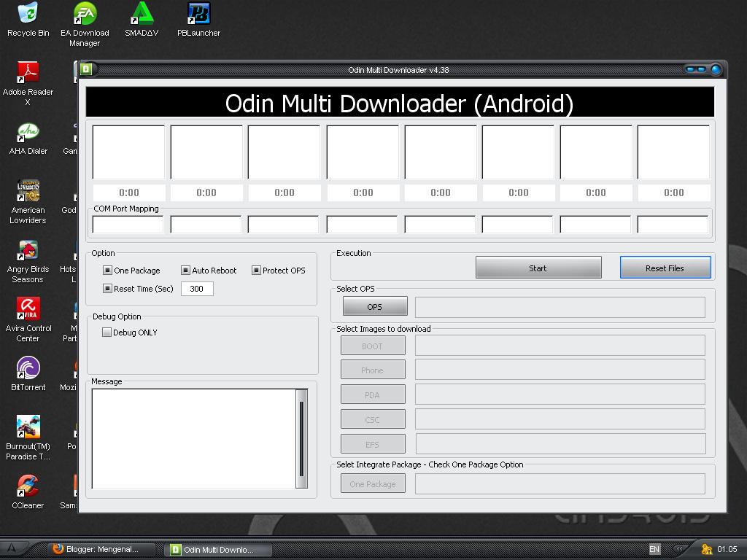Open Avira Control Center desktop icon
This screenshot has width=747, height=560.
tap(28, 320)
